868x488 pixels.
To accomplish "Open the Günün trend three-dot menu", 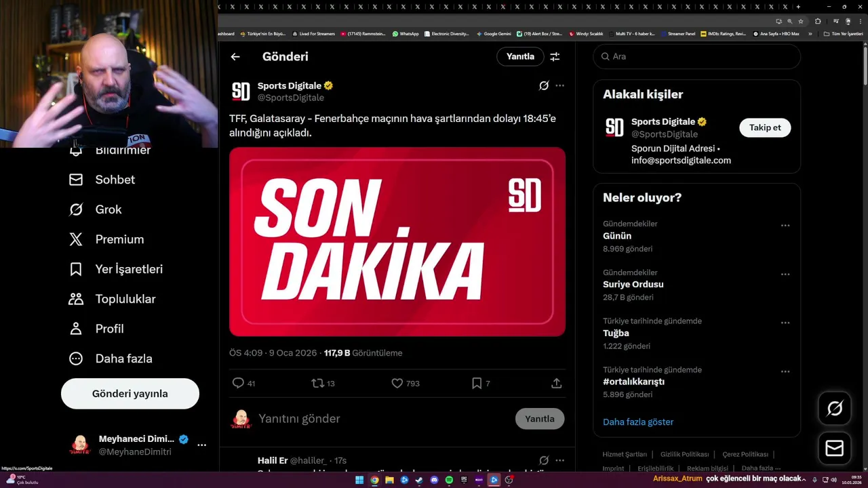I will click(x=785, y=226).
